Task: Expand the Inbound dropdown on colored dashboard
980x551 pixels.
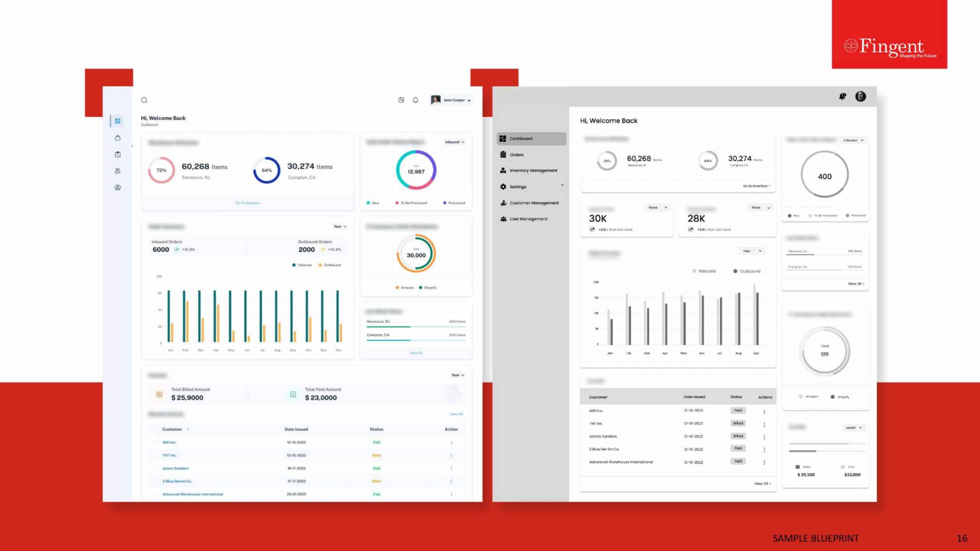Action: 454,142
